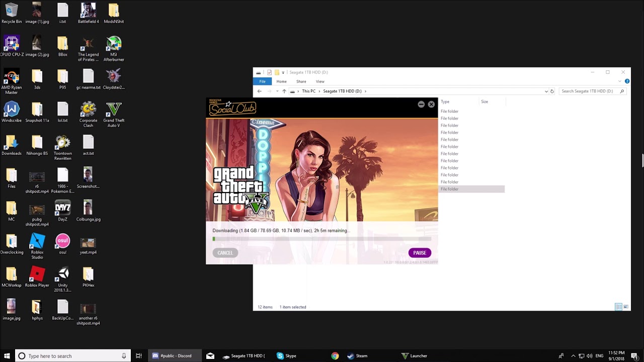This screenshot has width=644, height=362.
Task: Select the osu! desktop icon
Action: [x=62, y=244]
